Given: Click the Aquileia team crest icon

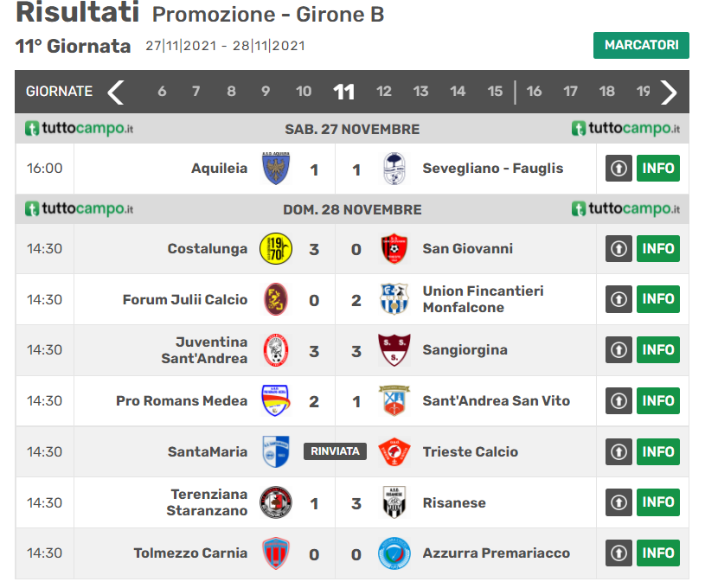Looking at the screenshot, I should coord(275,169).
